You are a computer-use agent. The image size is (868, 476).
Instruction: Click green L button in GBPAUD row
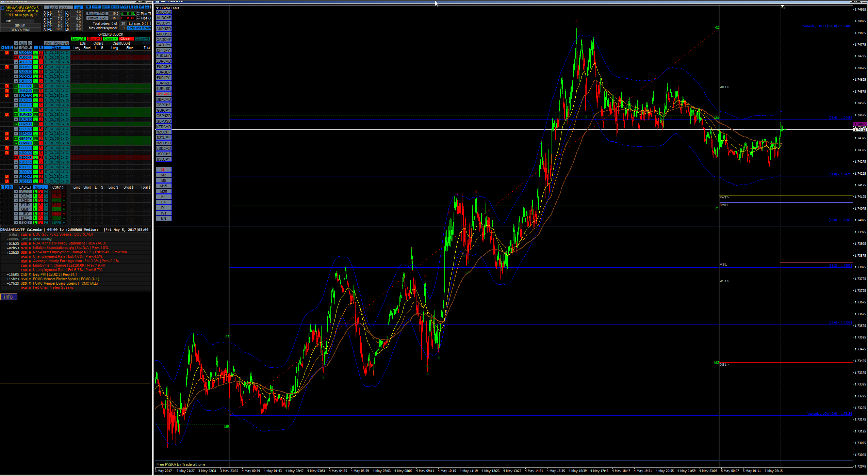(35, 124)
